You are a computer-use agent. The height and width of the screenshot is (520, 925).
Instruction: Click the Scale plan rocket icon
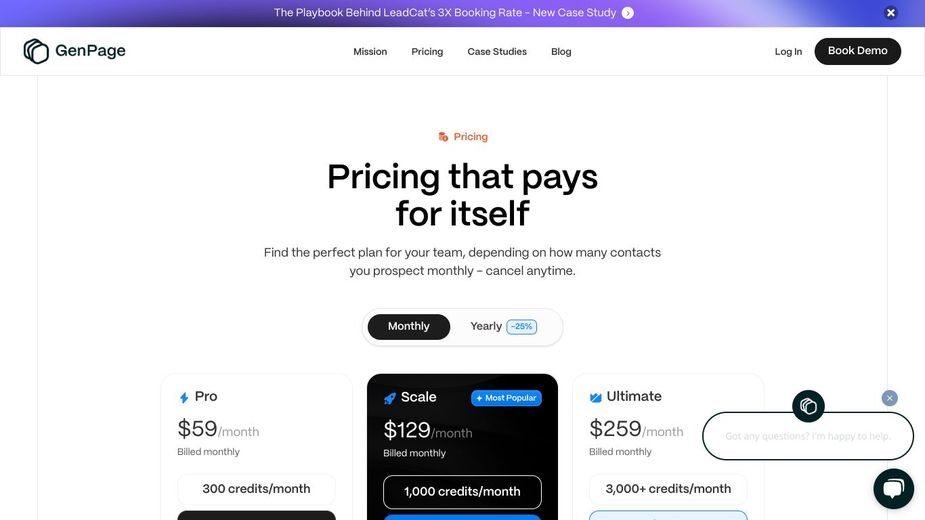tap(390, 398)
